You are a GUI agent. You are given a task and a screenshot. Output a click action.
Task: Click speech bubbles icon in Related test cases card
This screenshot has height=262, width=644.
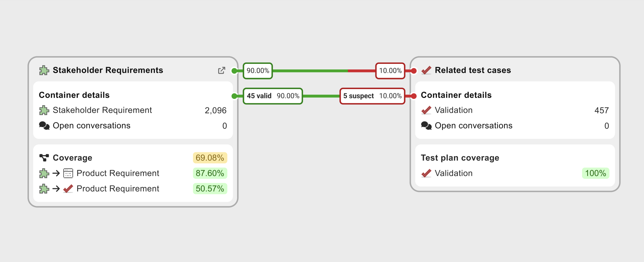(426, 126)
